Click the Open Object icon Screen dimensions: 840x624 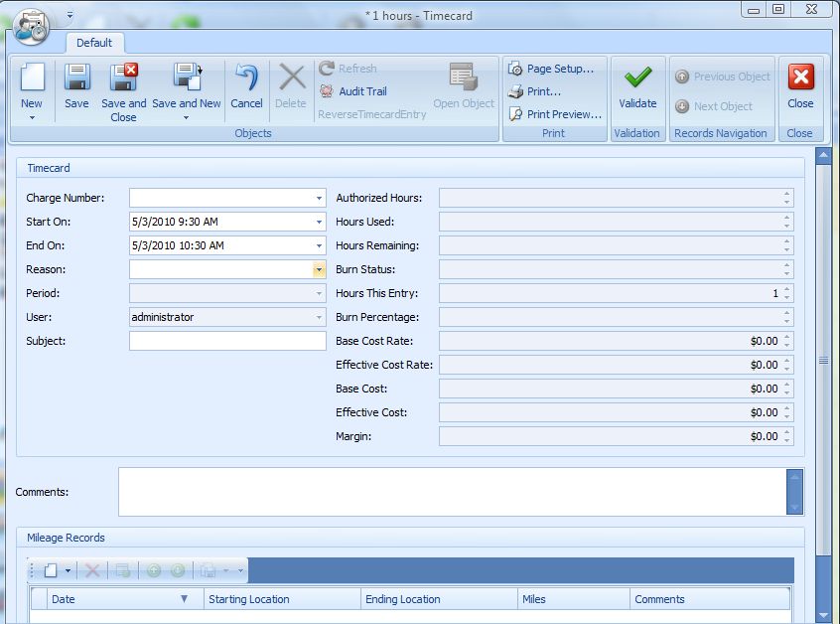(x=464, y=77)
